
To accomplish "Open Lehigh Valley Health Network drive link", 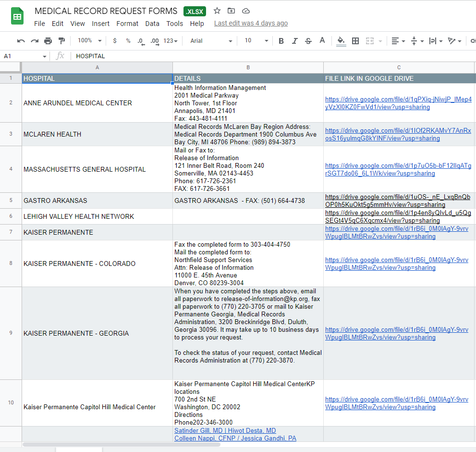I will tap(398, 216).
